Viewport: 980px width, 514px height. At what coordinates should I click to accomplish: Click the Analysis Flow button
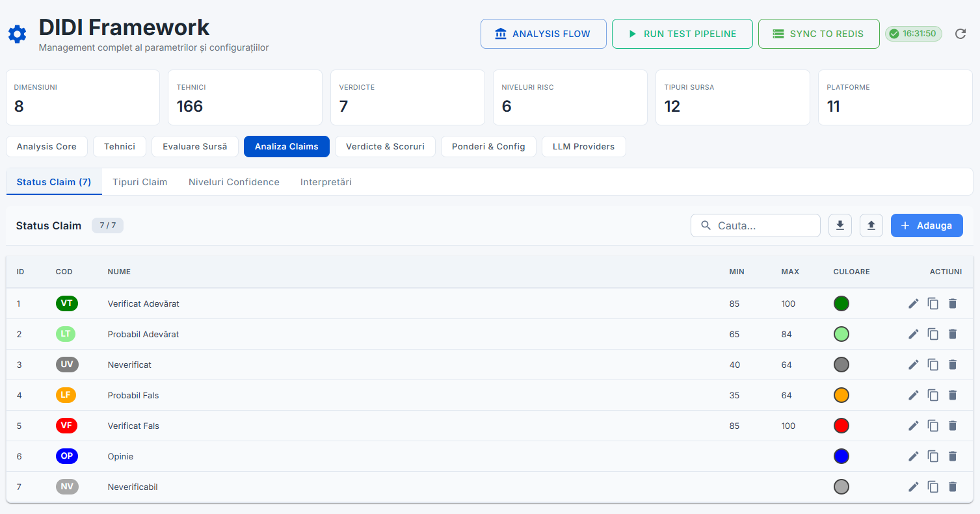pos(544,34)
